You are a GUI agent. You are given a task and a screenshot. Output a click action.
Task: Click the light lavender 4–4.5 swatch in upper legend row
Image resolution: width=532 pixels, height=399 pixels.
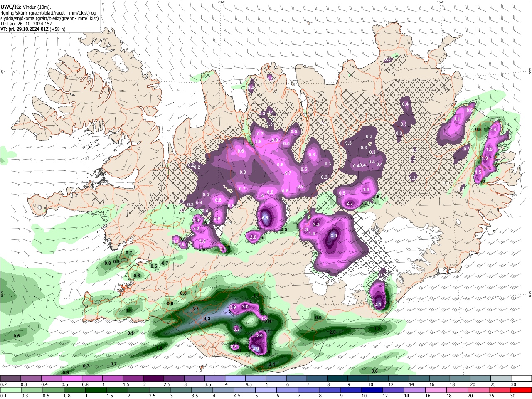tap(235, 378)
